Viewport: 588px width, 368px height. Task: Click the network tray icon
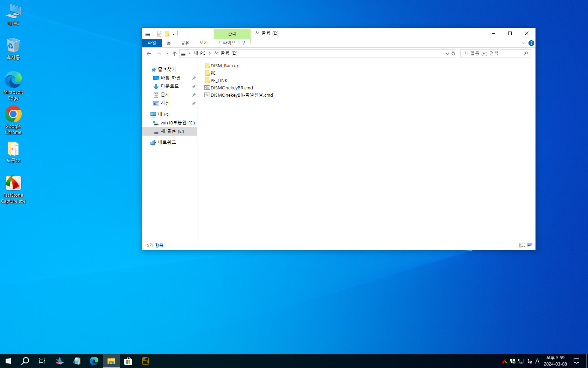(x=521, y=361)
